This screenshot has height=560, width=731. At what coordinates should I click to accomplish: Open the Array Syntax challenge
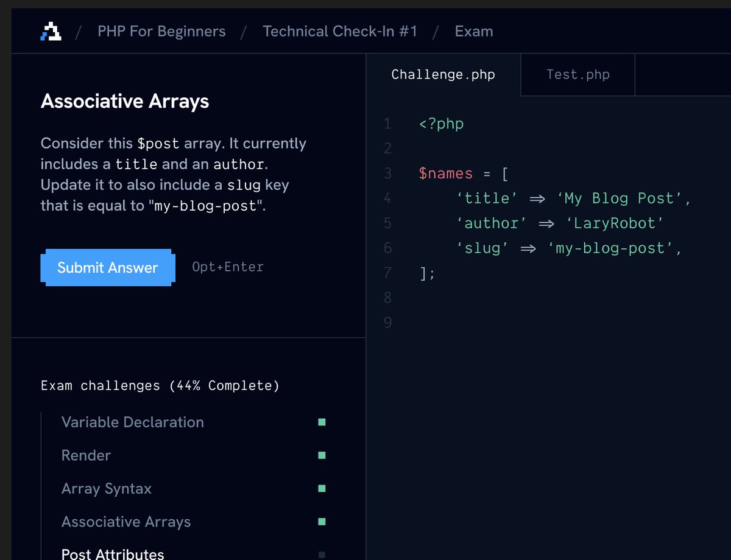pos(107,488)
